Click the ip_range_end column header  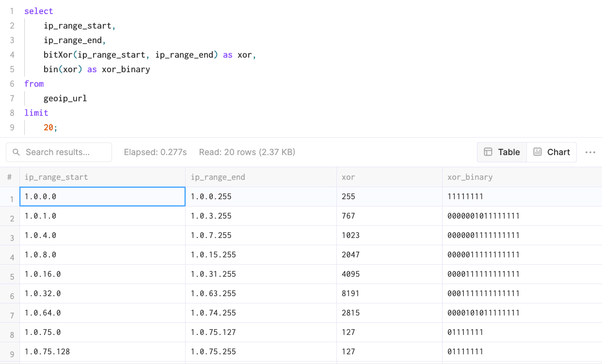point(218,177)
